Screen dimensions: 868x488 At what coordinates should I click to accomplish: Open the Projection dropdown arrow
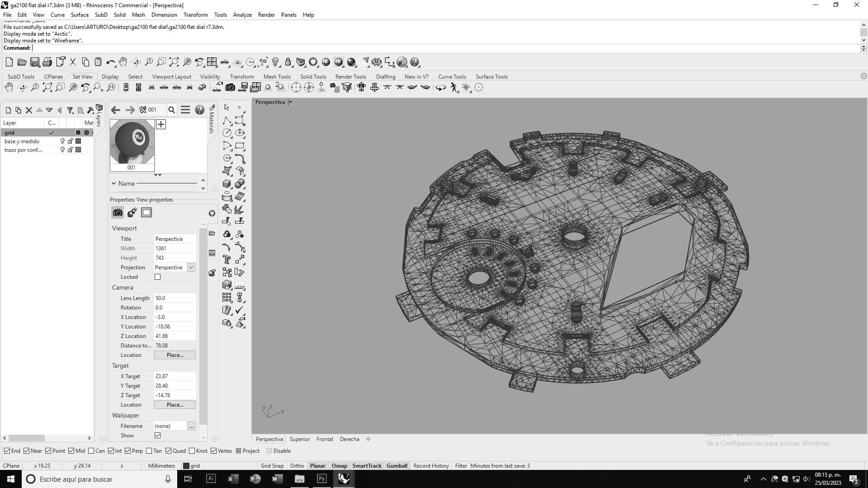[191, 267]
